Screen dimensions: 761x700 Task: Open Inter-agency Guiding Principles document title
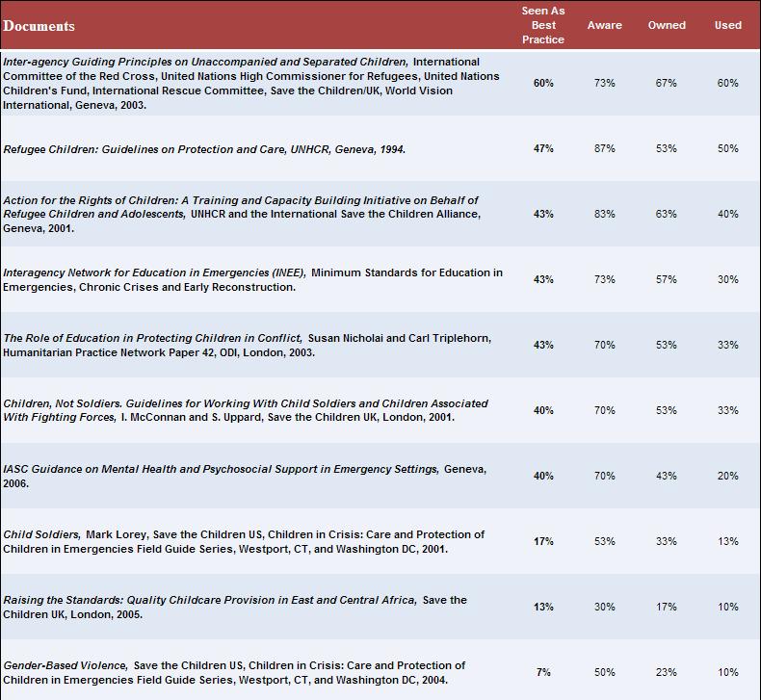(205, 62)
